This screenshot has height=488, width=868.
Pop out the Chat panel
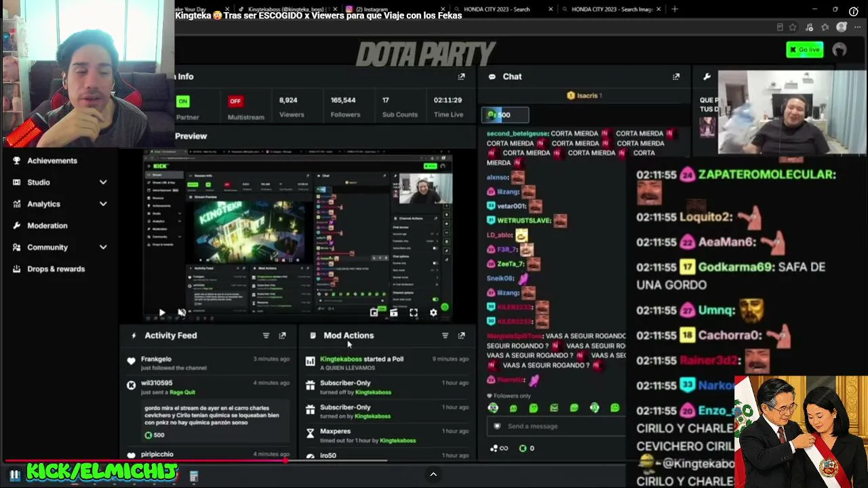coord(676,77)
